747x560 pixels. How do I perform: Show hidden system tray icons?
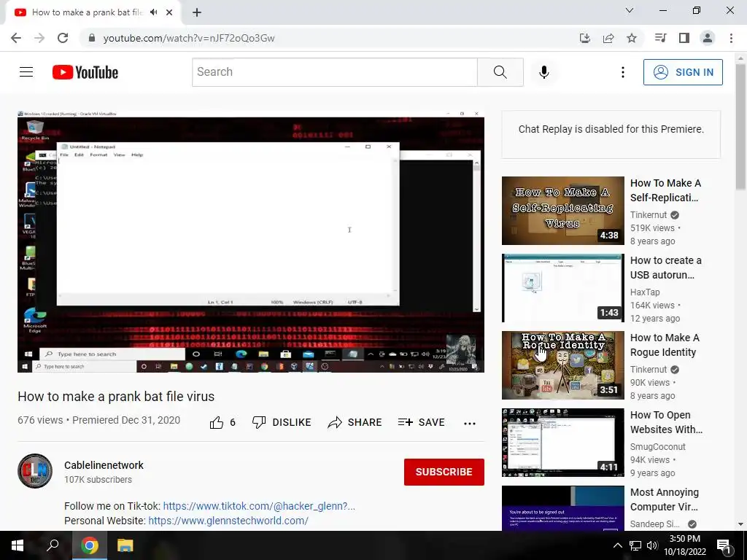point(617,545)
